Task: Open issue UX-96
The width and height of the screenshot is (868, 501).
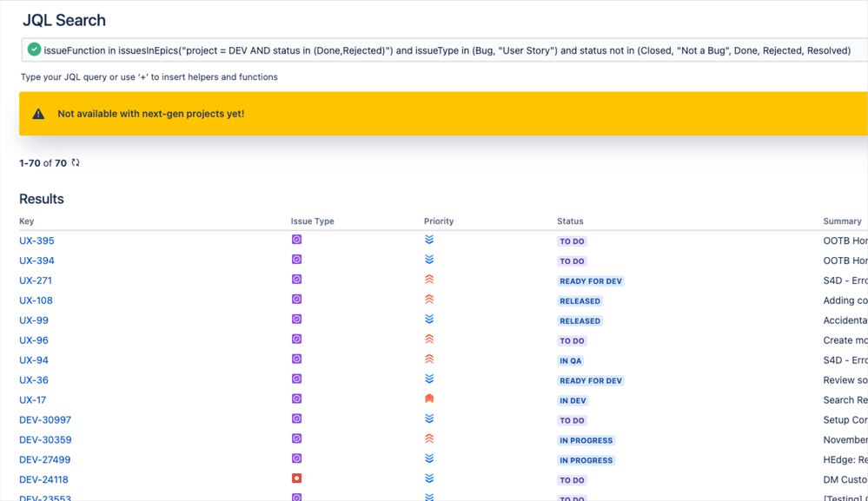Action: (34, 340)
